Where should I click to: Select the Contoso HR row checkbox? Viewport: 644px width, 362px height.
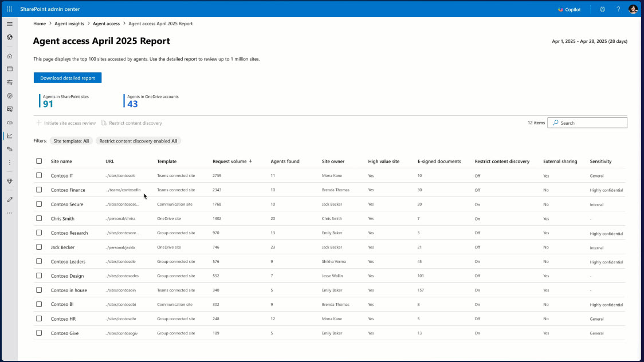(39, 318)
